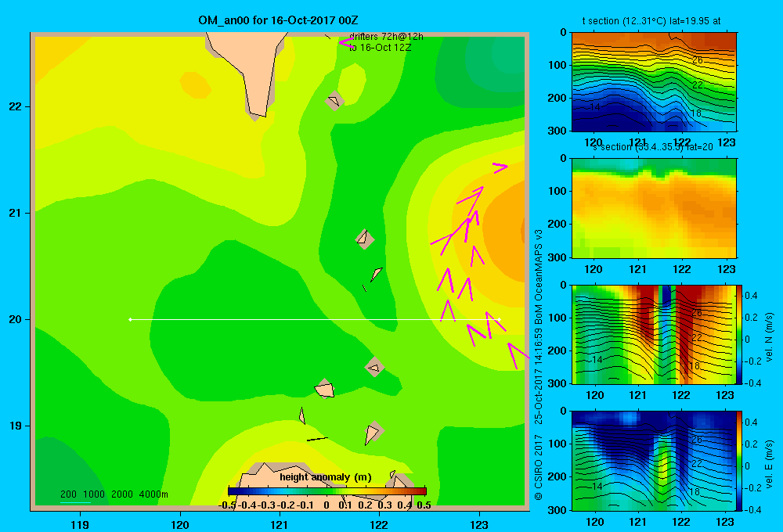783x532 pixels.
Task: Select the 'drifters 72h@12h' label
Action: (386, 37)
